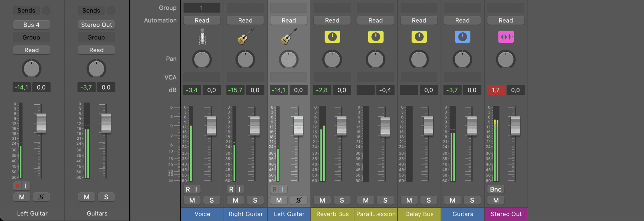
Task: Select the Reverb Bus channel name
Action: (x=332, y=214)
